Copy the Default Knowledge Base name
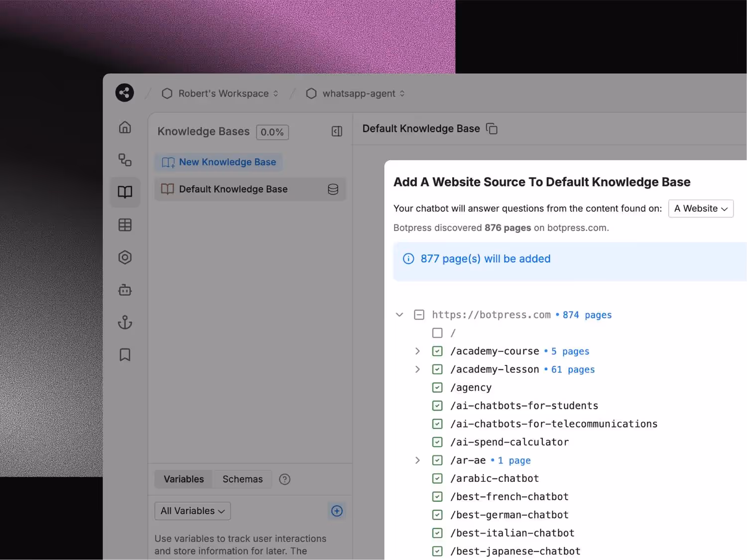Viewport: 747px width, 560px height. pos(492,128)
